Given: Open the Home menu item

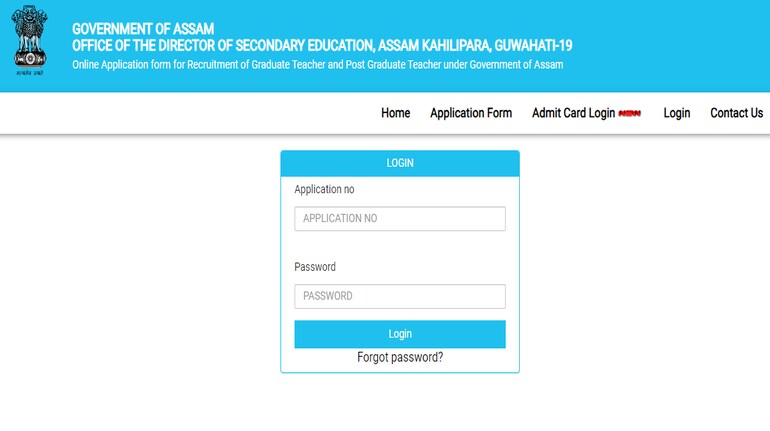Looking at the screenshot, I should pyautogui.click(x=395, y=113).
